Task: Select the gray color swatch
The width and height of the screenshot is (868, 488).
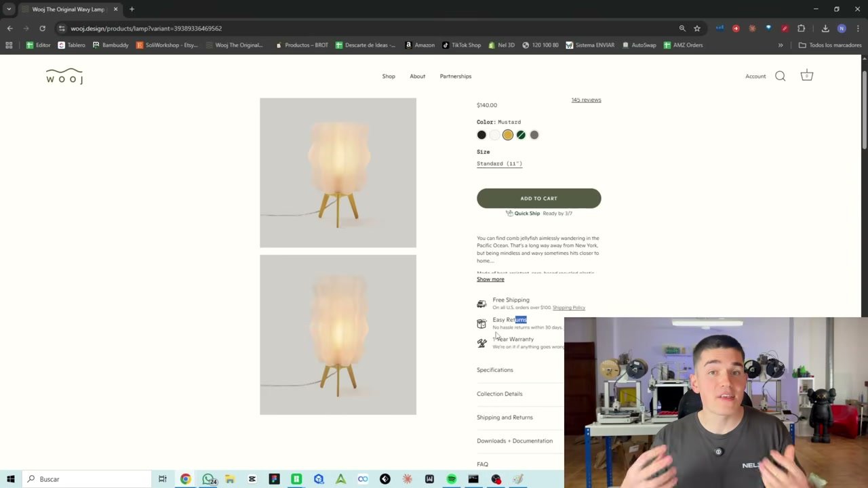Action: point(534,135)
